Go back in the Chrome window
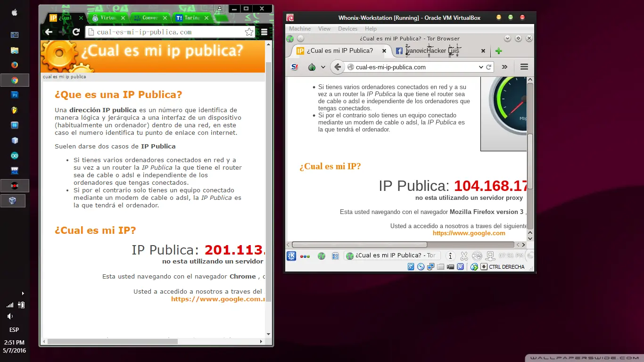This screenshot has height=362, width=644. (x=49, y=32)
